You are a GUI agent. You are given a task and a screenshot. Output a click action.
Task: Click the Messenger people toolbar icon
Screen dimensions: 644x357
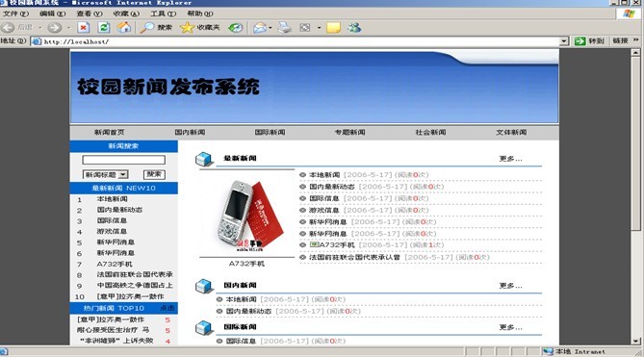354,28
